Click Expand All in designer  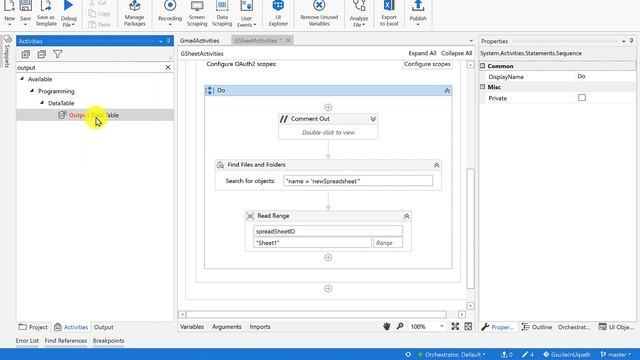tap(422, 53)
